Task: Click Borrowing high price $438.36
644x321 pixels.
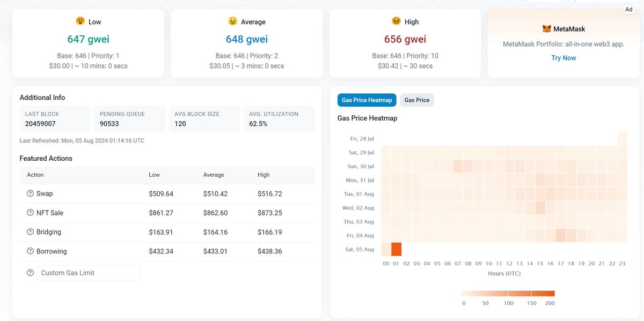Action: (x=269, y=251)
